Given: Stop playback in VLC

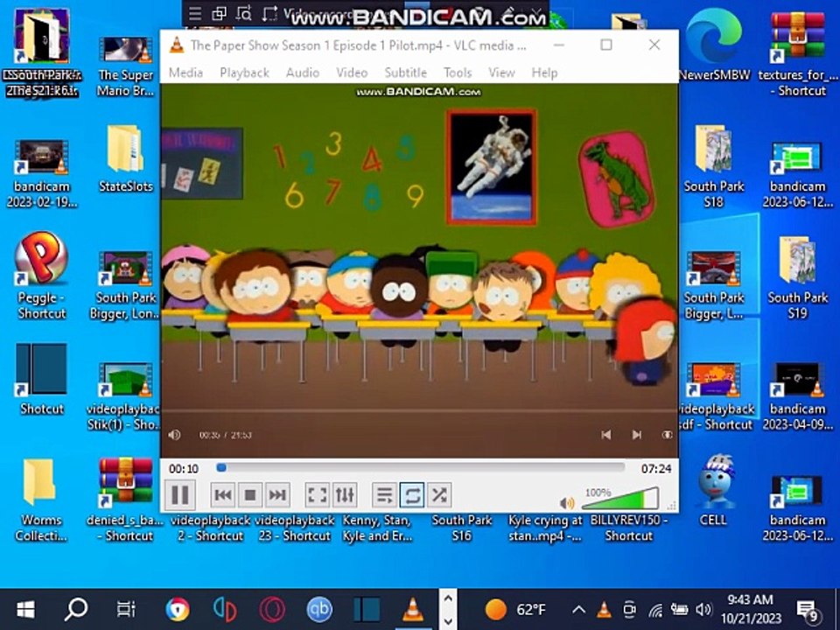Looking at the screenshot, I should point(249,494).
